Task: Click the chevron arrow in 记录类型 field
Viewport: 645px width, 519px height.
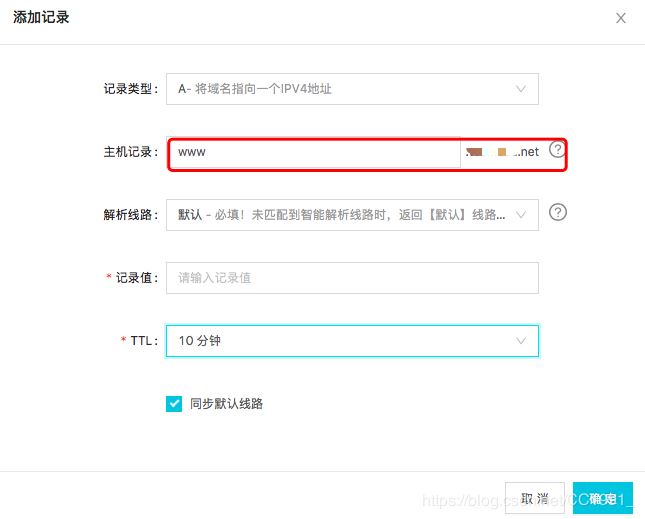Action: (520, 89)
